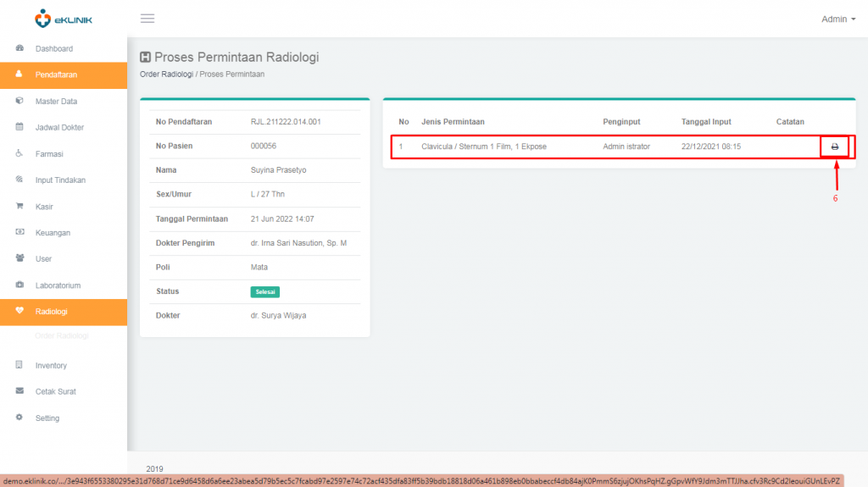
Task: Print the Clavicula / Sternum request
Action: point(834,147)
